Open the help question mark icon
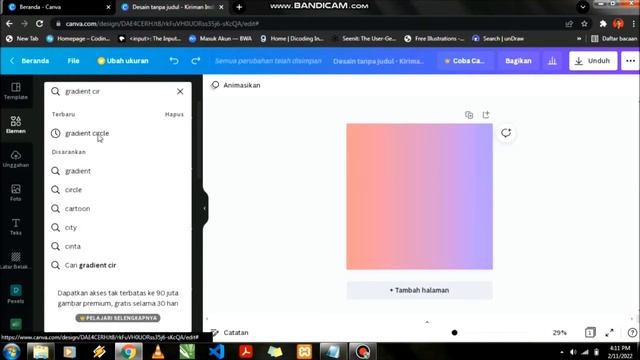Viewport: 640px width, 360px height. click(632, 333)
